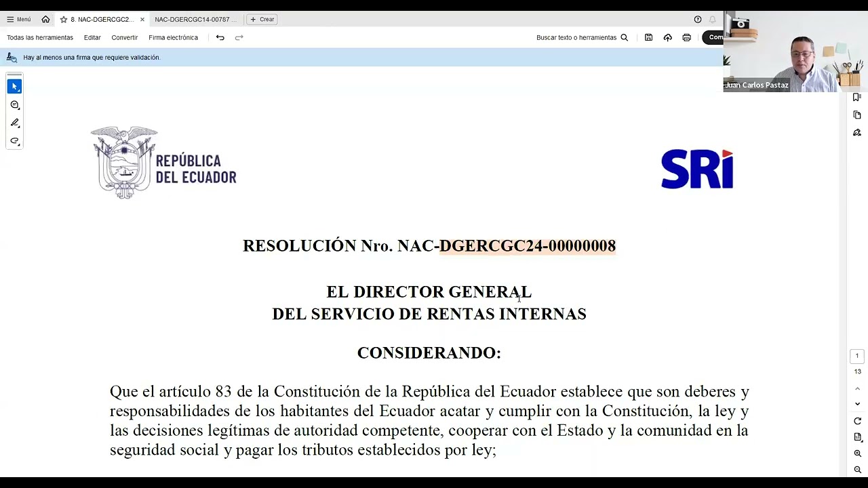Upload the file to cloud
This screenshot has height=488, width=868.
click(x=668, y=38)
